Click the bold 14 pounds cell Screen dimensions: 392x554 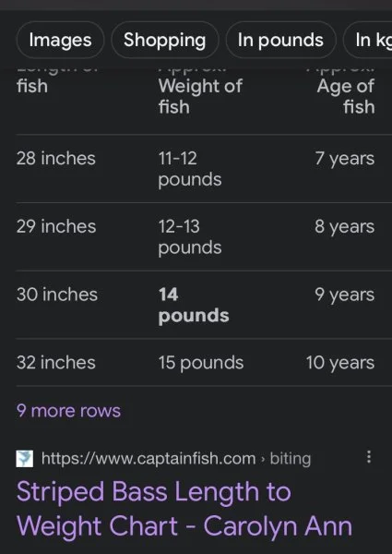(194, 306)
